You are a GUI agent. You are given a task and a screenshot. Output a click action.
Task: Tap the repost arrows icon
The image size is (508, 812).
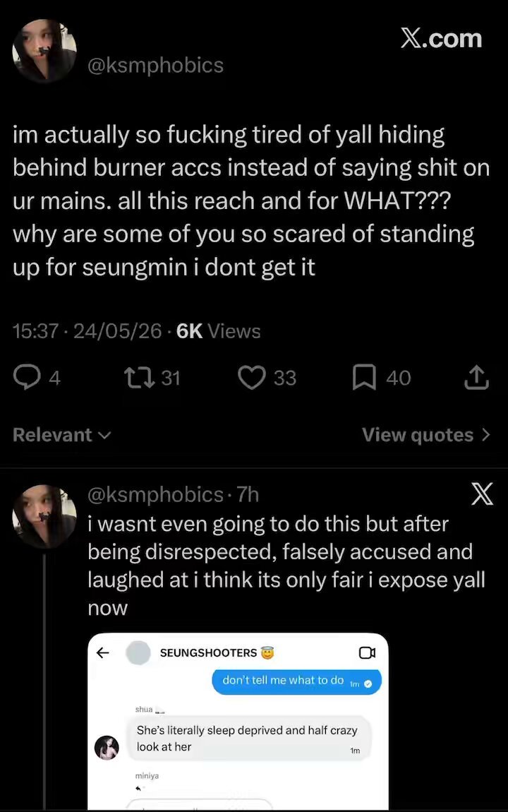tap(139, 378)
